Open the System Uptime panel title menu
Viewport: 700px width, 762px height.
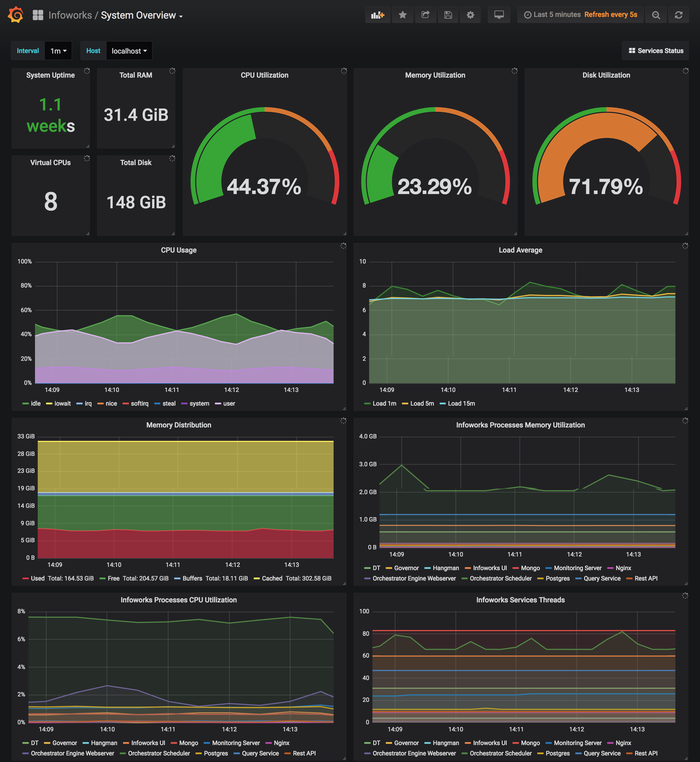pyautogui.click(x=50, y=75)
